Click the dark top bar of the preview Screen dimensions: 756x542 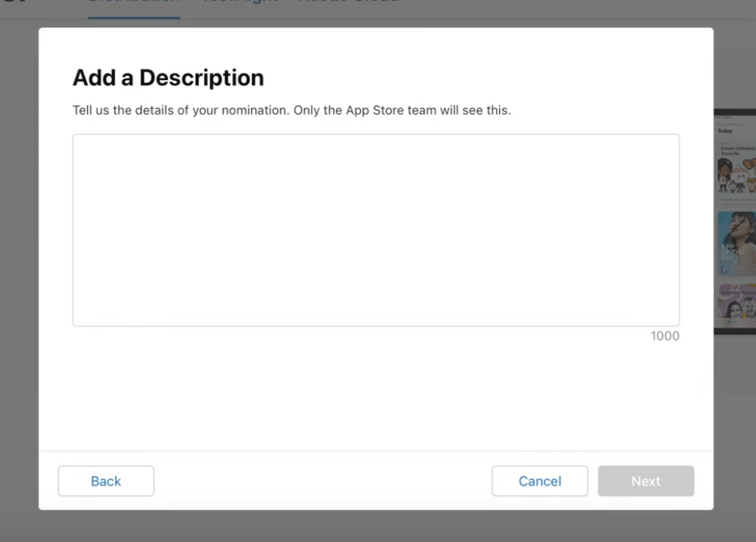[736, 113]
